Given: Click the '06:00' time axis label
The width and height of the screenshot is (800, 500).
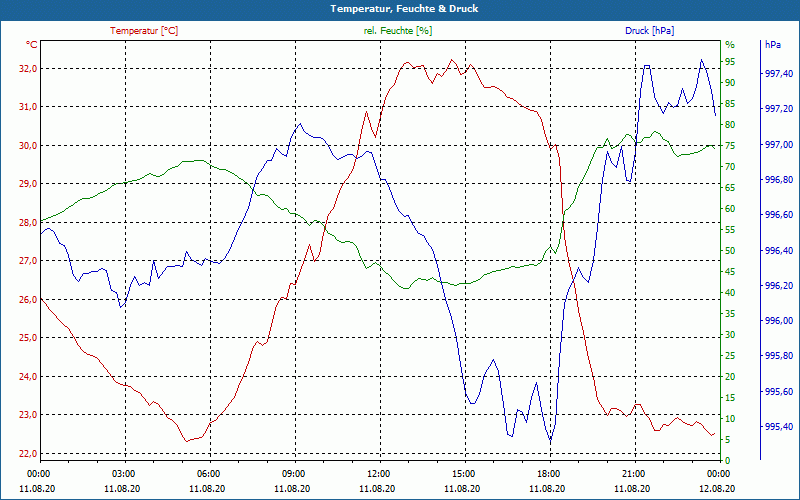Looking at the screenshot, I should [x=208, y=473].
